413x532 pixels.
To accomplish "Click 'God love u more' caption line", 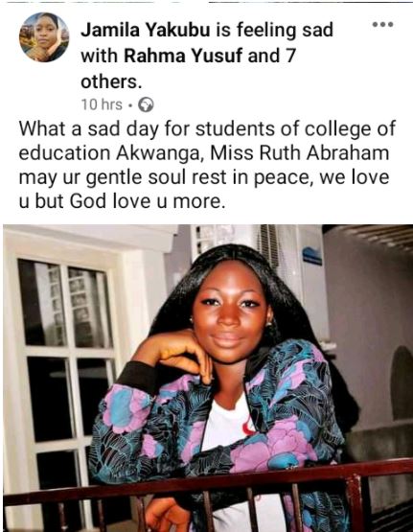I will click(146, 201).
